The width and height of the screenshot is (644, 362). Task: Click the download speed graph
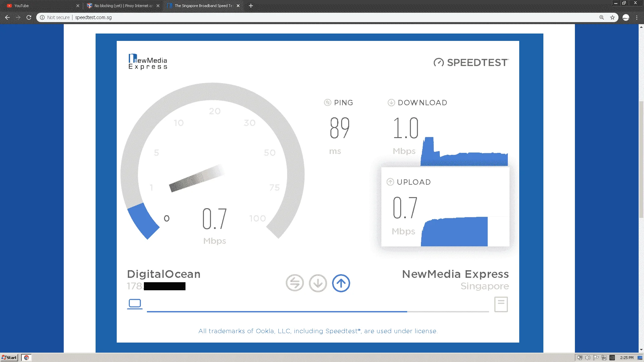coord(464,152)
